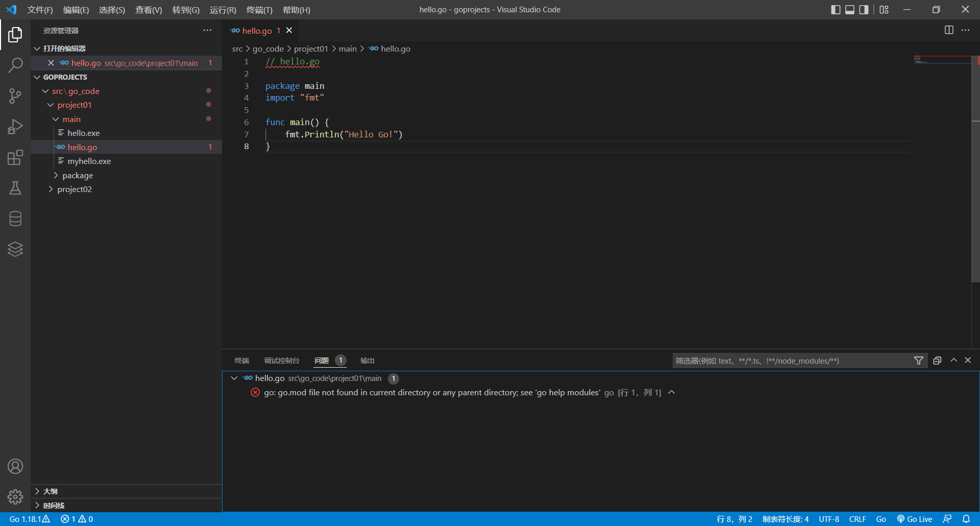Screen dimensions: 980x526
Task: Close hello.go in open editors list
Action: [51, 63]
